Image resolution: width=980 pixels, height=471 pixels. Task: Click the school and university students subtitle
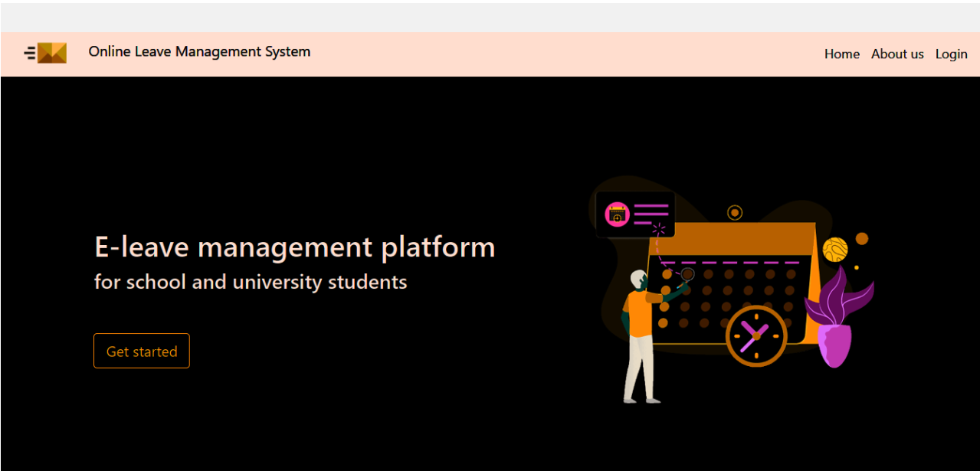coord(251,282)
